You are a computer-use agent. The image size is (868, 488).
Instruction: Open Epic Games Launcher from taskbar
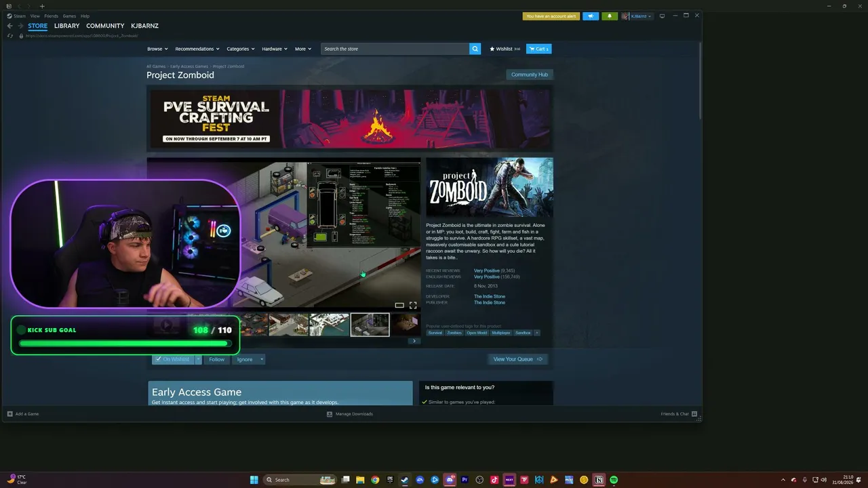pos(390,480)
